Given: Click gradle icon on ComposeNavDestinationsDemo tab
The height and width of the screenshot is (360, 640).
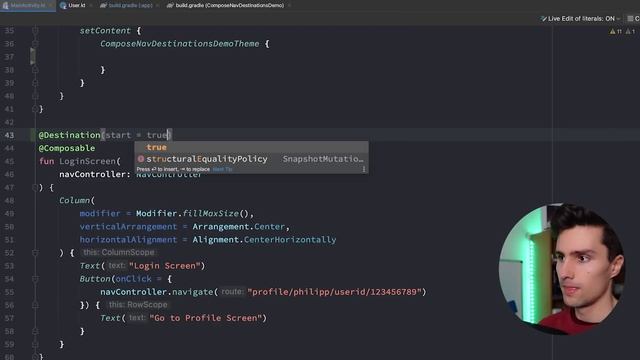Looking at the screenshot, I should coord(170,5).
